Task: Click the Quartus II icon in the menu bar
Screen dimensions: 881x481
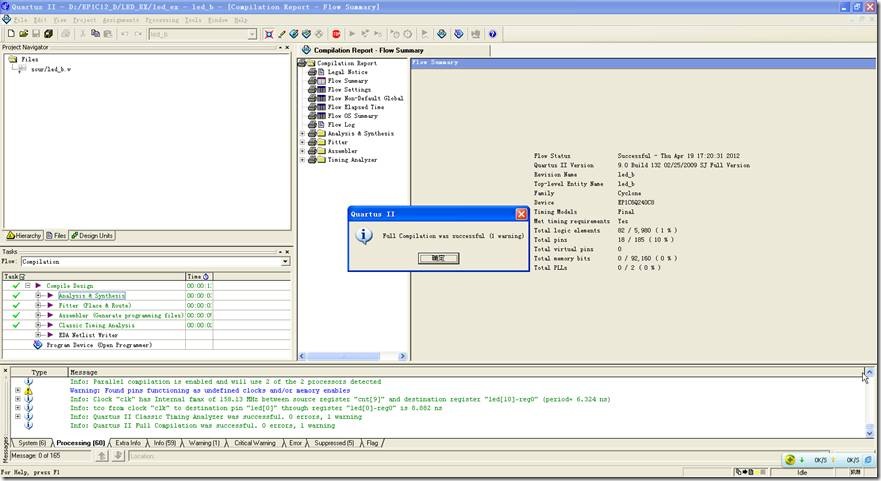Action: [x=6, y=20]
